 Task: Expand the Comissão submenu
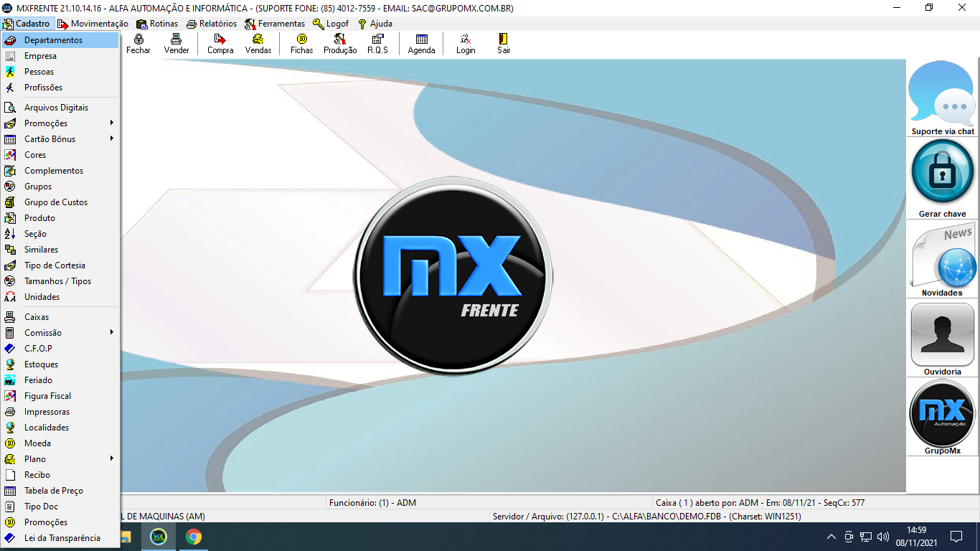[112, 333]
